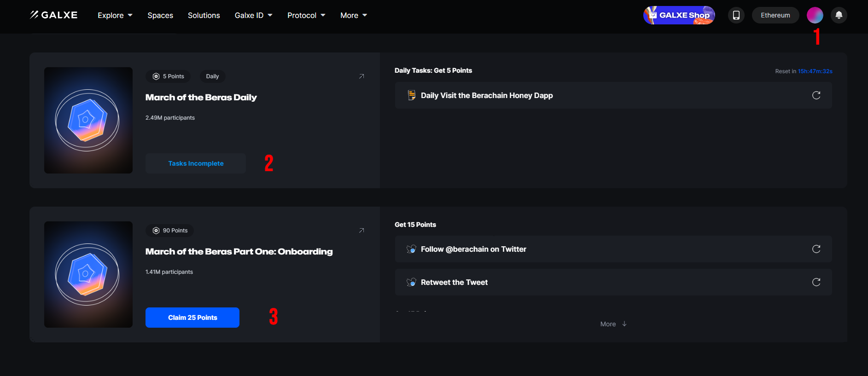Click the Honey Dapp task icon

(x=412, y=95)
